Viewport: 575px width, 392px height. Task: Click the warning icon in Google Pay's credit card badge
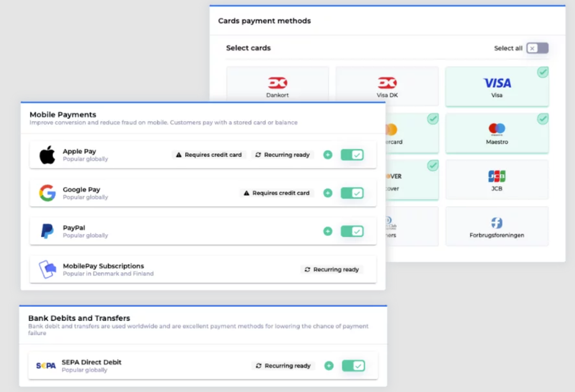tap(247, 193)
